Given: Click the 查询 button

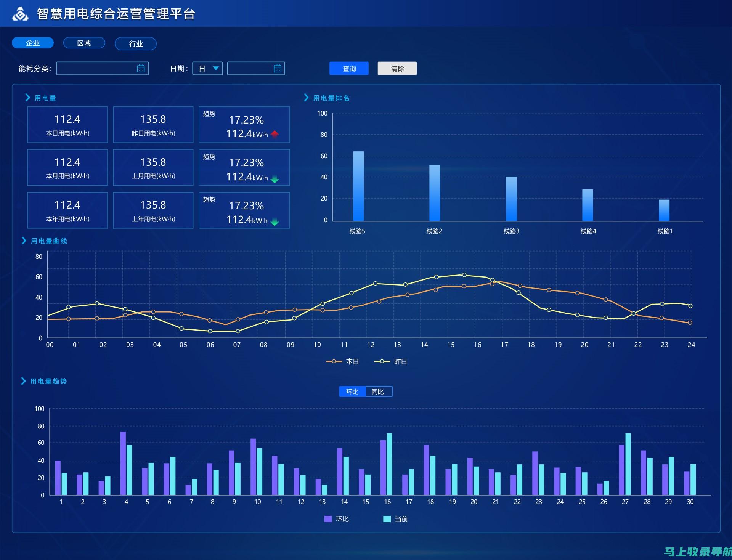Looking at the screenshot, I should pos(349,69).
